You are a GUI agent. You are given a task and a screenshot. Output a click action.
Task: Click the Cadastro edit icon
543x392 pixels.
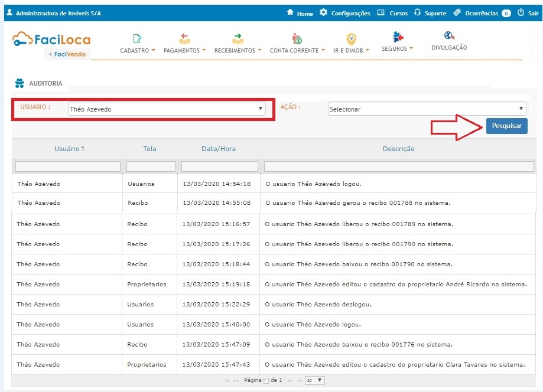pyautogui.click(x=137, y=39)
